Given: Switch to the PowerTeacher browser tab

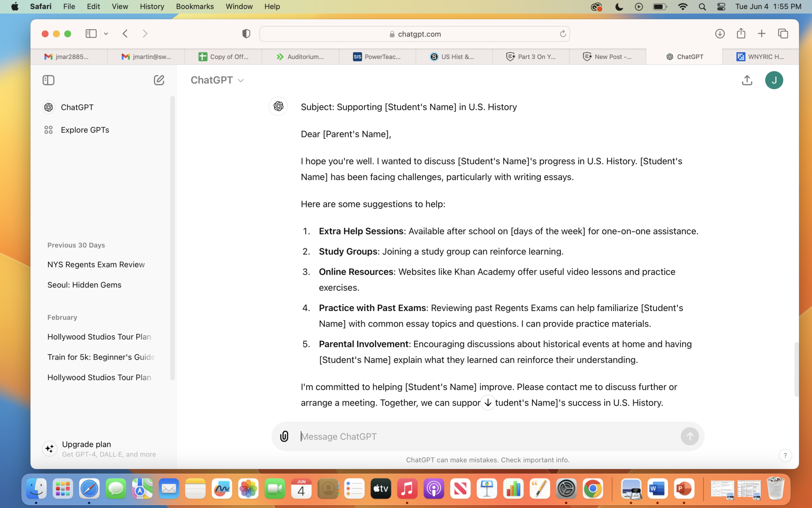Looking at the screenshot, I should tap(377, 57).
